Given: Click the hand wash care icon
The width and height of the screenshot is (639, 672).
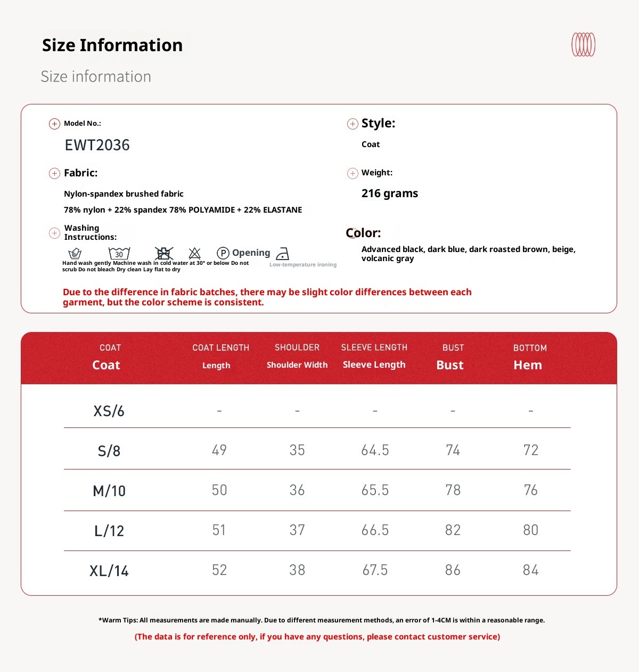Looking at the screenshot, I should pos(75,253).
